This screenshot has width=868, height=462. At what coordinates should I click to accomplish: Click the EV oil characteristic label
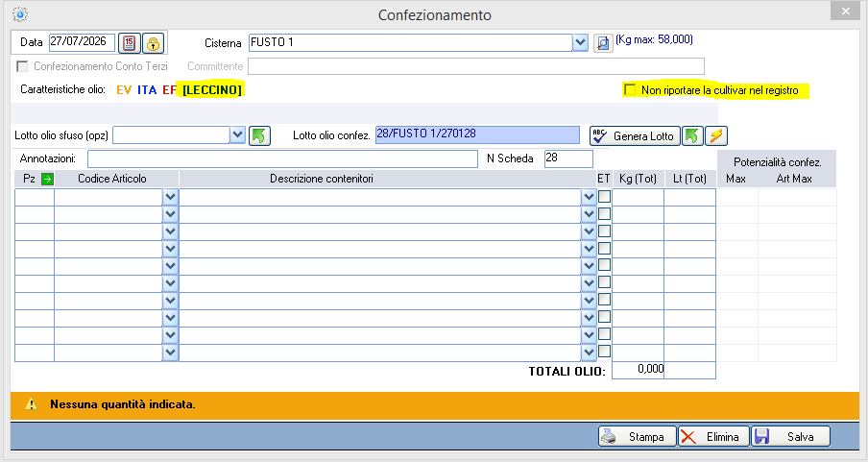pos(124,89)
